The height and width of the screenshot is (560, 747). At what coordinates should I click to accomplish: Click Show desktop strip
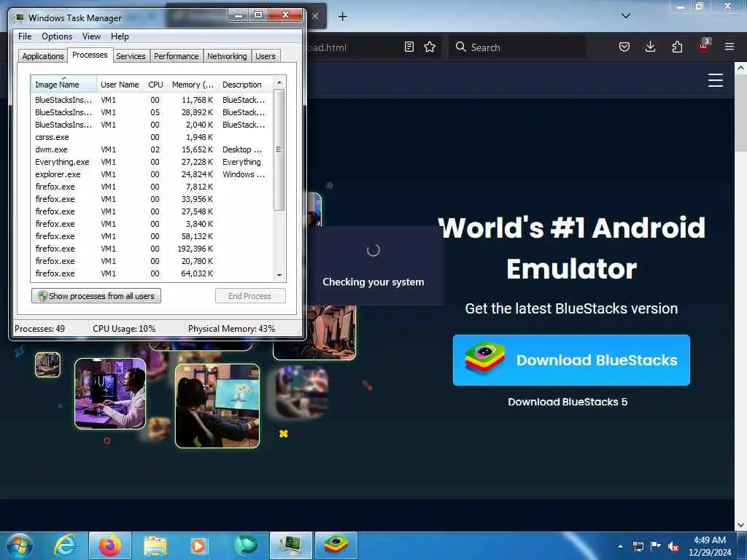point(743,545)
